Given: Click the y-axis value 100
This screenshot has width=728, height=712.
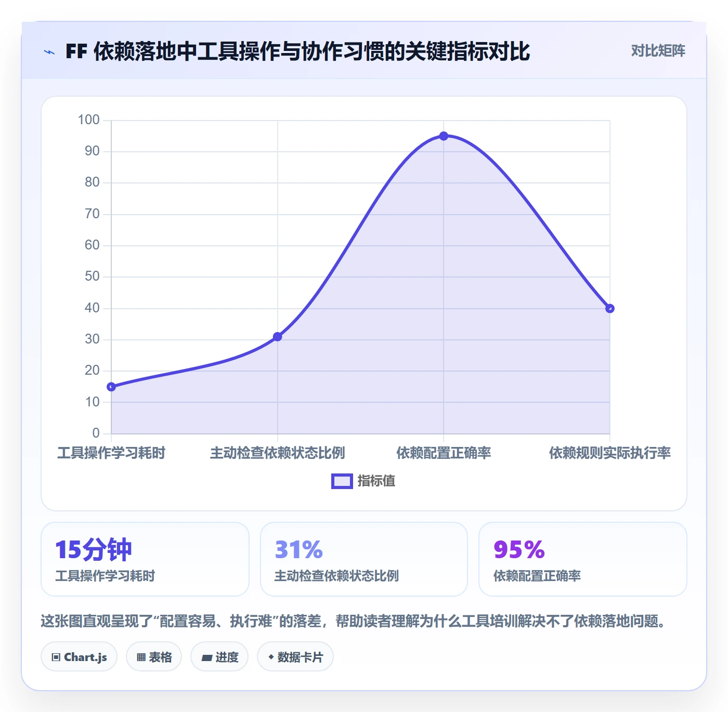Looking at the screenshot, I should (88, 120).
